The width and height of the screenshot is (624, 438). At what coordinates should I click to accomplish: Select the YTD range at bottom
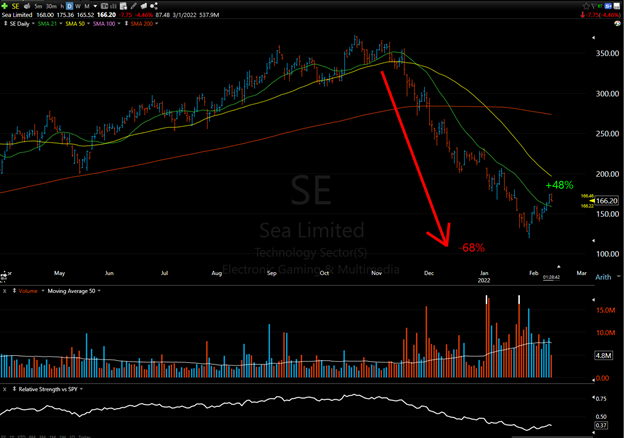[x=21, y=436]
